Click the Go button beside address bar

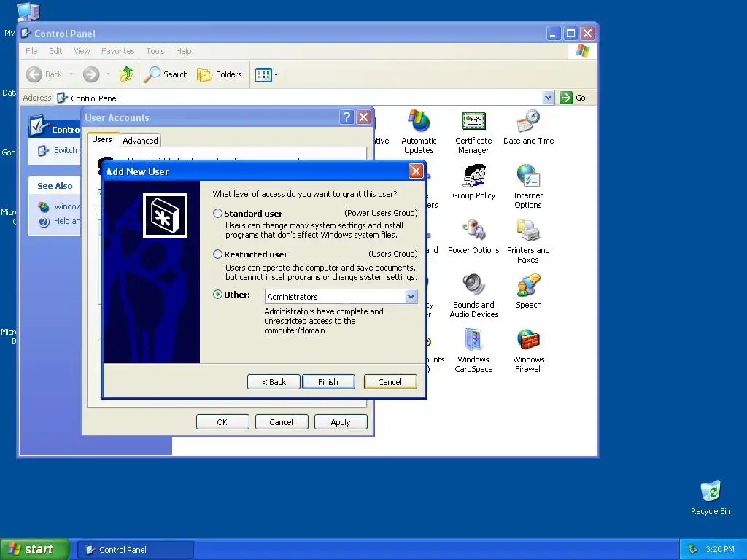(573, 98)
